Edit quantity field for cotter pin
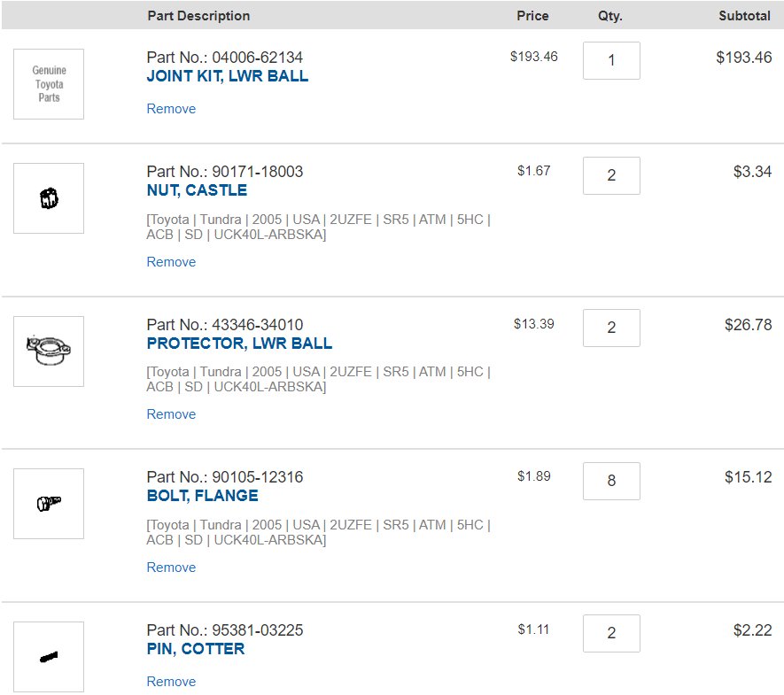The height and width of the screenshot is (695, 784). point(611,633)
